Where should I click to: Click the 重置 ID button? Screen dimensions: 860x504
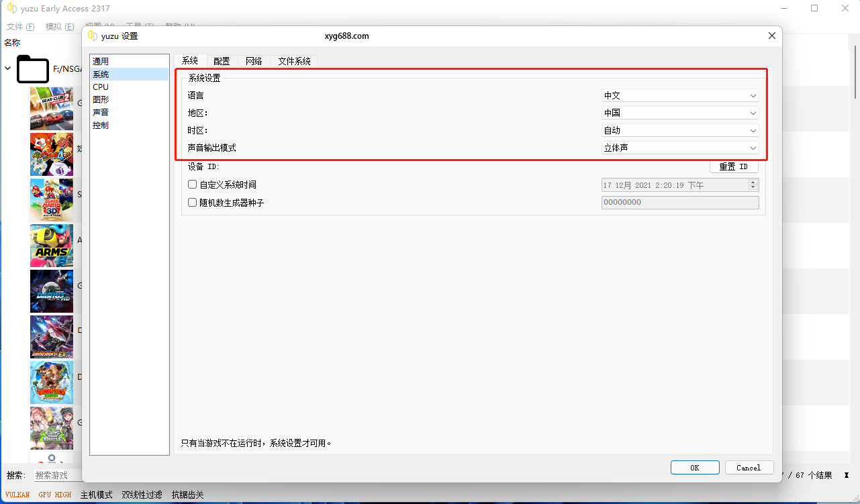pos(734,166)
